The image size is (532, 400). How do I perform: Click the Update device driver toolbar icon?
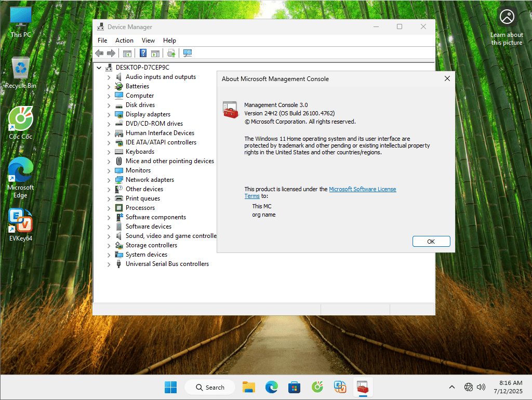coord(171,54)
